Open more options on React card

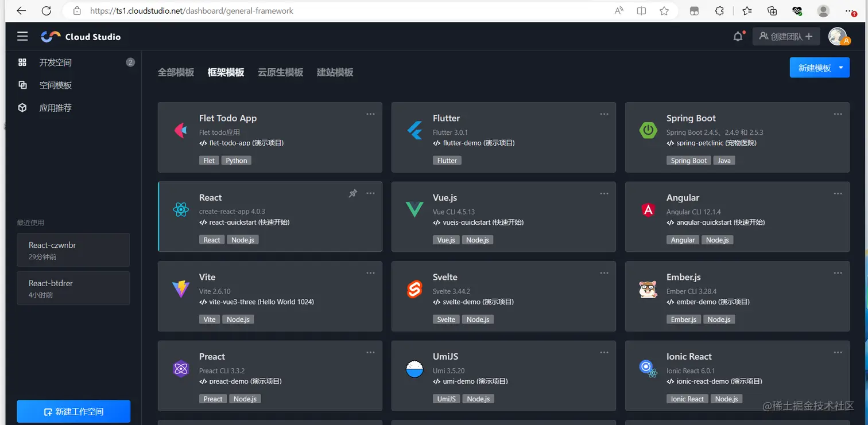371,193
